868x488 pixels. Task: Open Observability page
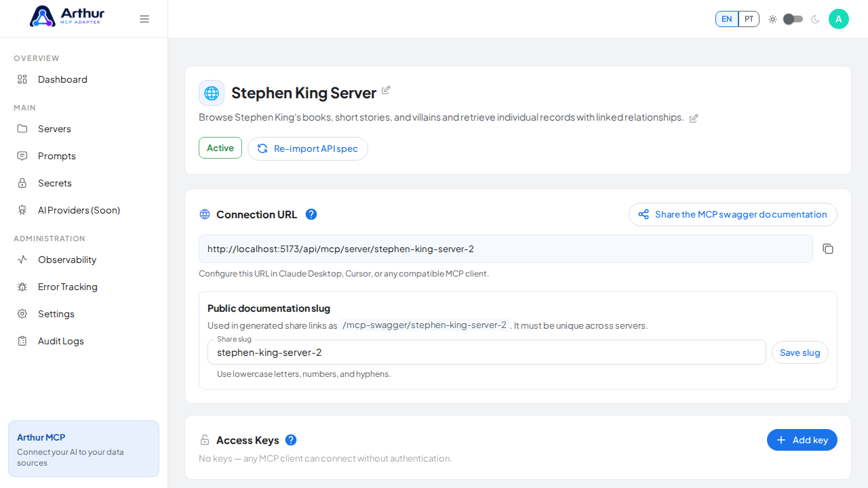(84, 260)
